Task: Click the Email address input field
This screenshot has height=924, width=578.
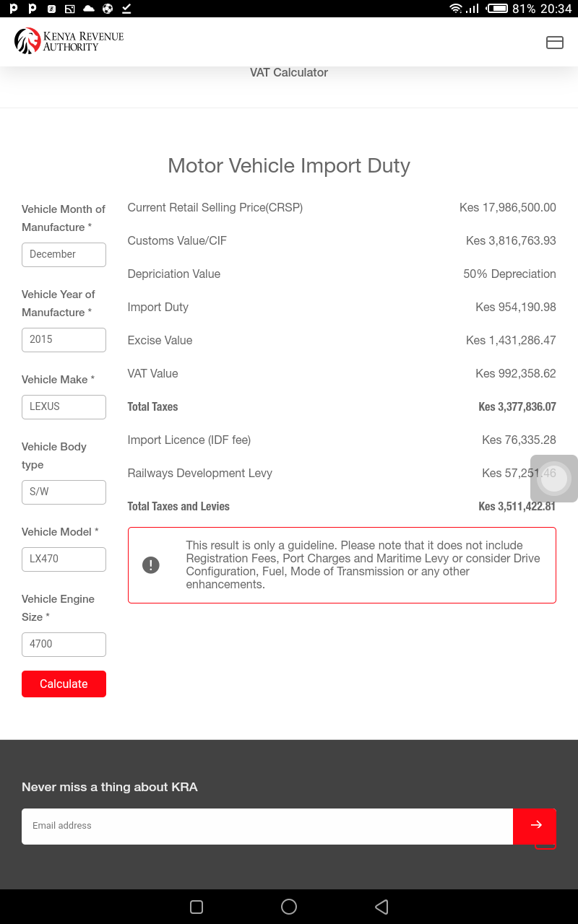Action: click(x=267, y=826)
